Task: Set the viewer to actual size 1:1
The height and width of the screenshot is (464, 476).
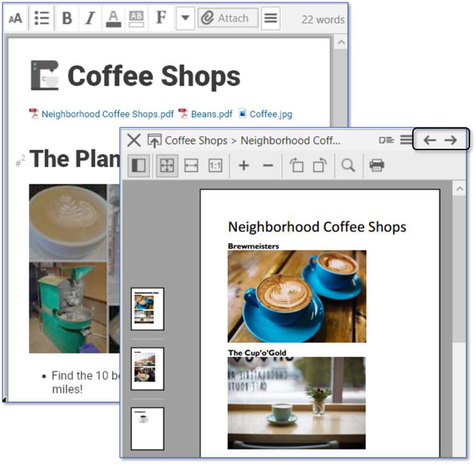Action: click(215, 166)
